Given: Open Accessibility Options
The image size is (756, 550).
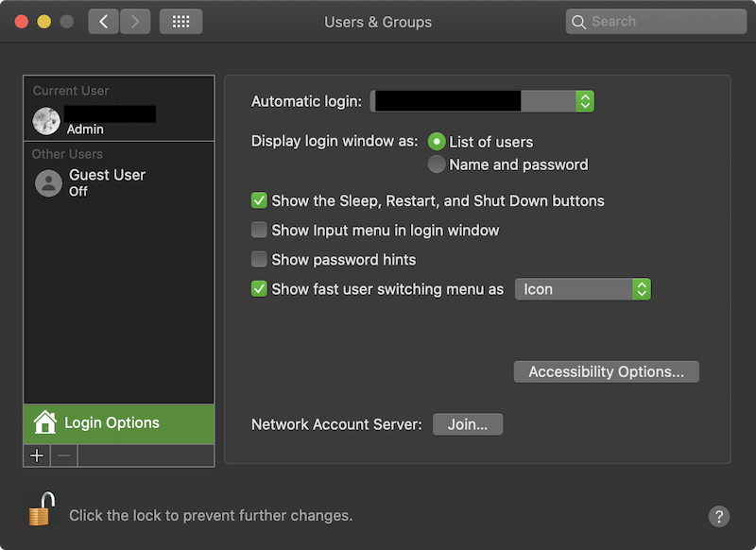Looking at the screenshot, I should click(606, 371).
